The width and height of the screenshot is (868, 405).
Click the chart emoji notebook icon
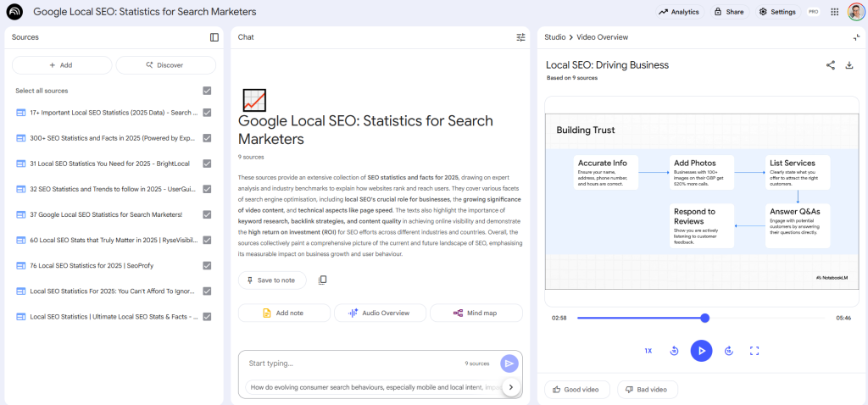tap(254, 100)
